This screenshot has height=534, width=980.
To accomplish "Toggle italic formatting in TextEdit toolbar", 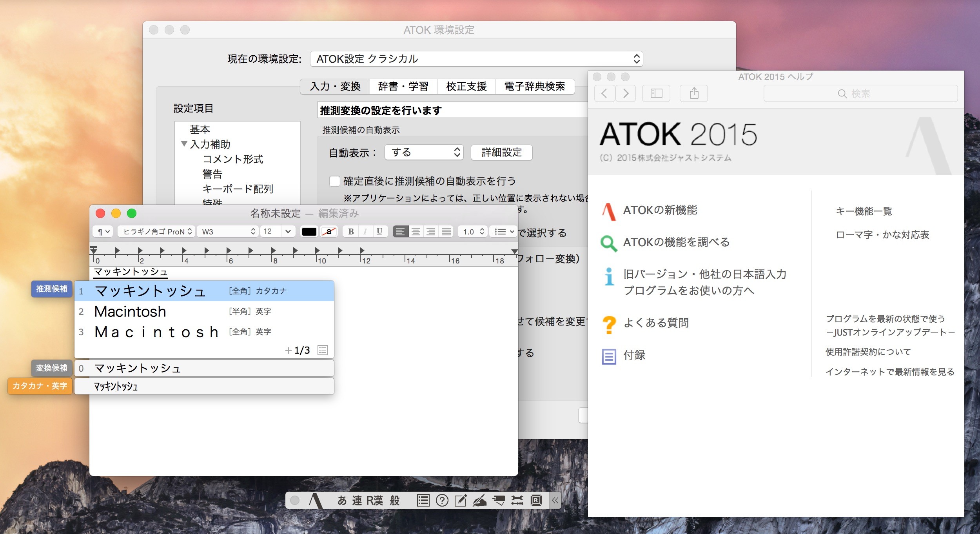I will (365, 232).
